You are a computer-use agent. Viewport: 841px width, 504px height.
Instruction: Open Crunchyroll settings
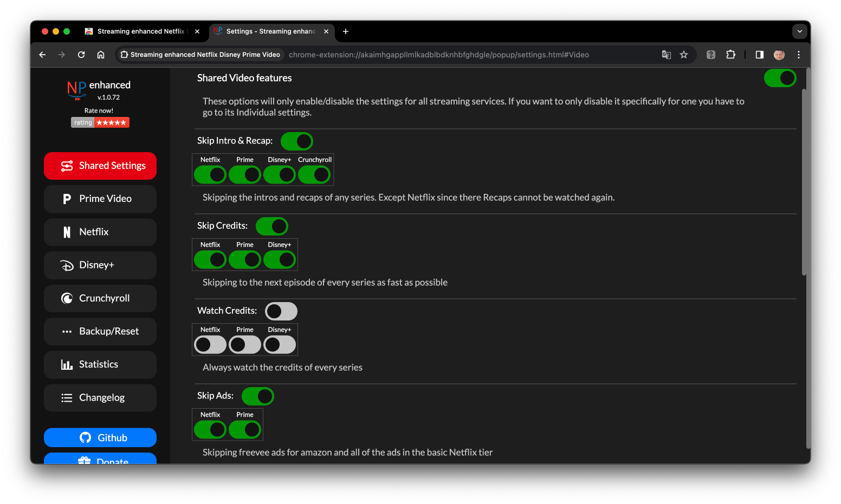coord(100,298)
